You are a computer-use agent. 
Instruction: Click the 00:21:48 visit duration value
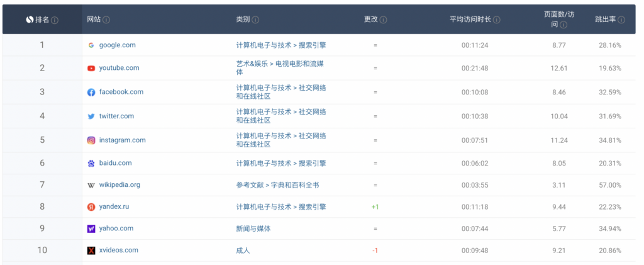[x=474, y=68]
